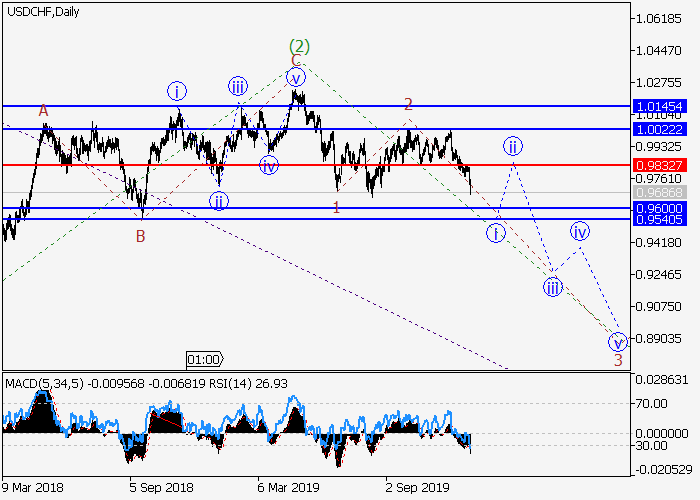Click the 5 Sep 2018 date marker
The width and height of the screenshot is (700, 500).
(x=161, y=488)
